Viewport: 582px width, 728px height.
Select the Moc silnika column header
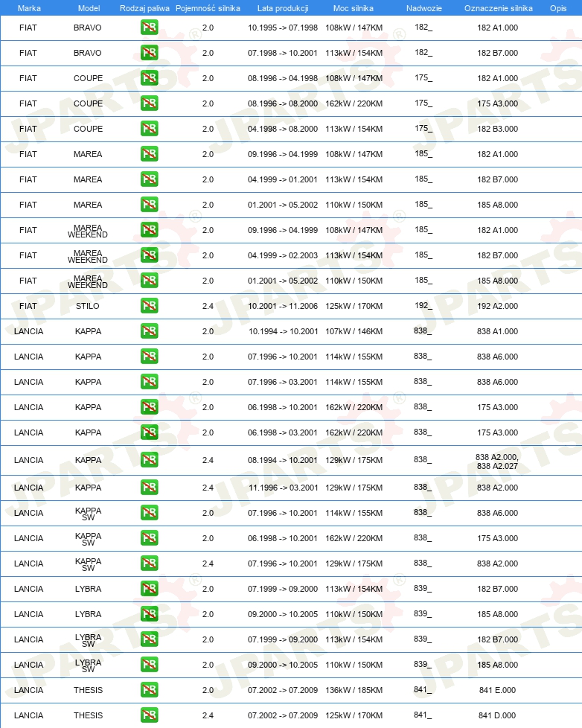tap(354, 8)
